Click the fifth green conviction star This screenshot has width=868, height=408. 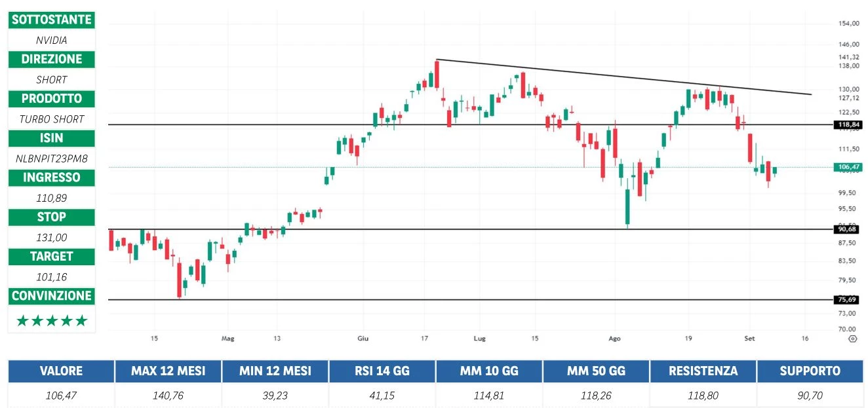pyautogui.click(x=81, y=320)
